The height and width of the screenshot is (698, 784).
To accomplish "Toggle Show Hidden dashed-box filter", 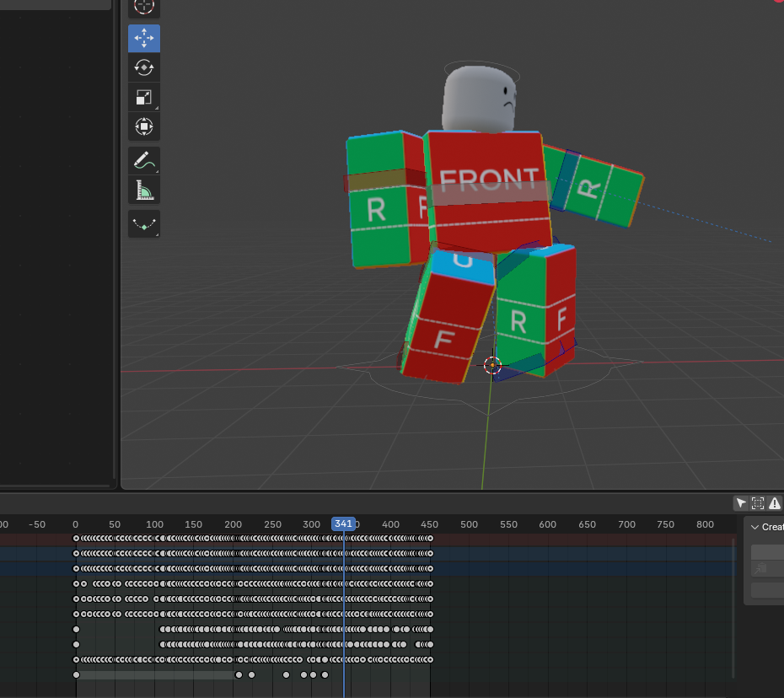I will point(758,503).
